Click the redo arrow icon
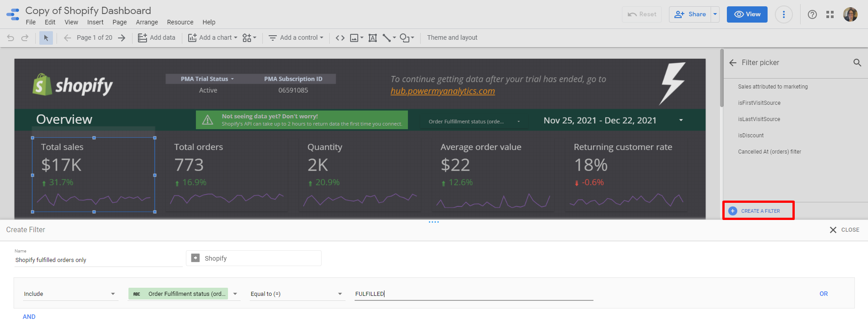The image size is (868, 332). point(25,38)
